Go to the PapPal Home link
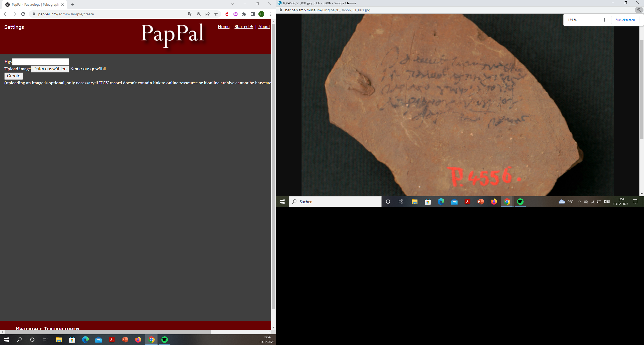The width and height of the screenshot is (644, 345). [224, 26]
